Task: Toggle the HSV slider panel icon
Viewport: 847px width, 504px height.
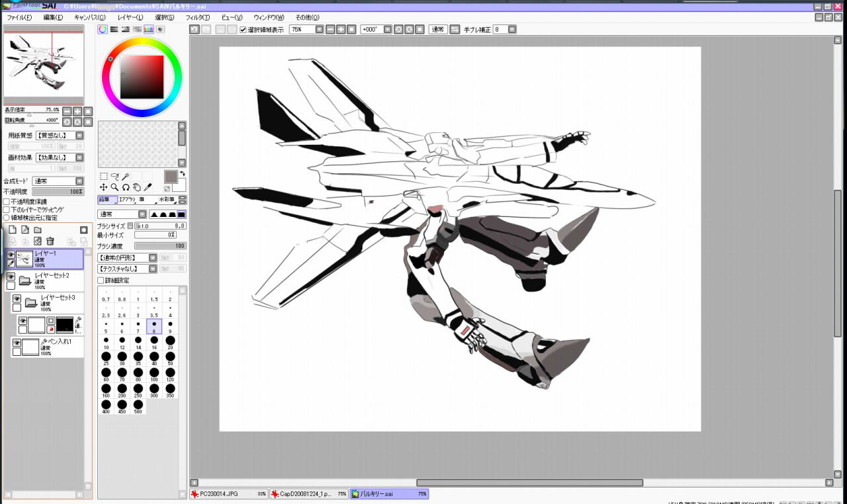Action: coord(125,29)
